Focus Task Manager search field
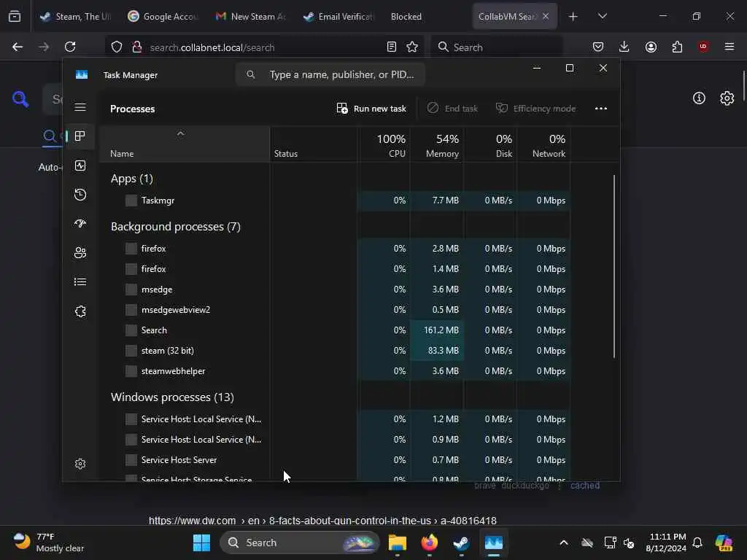The height and width of the screenshot is (560, 747). [330, 75]
